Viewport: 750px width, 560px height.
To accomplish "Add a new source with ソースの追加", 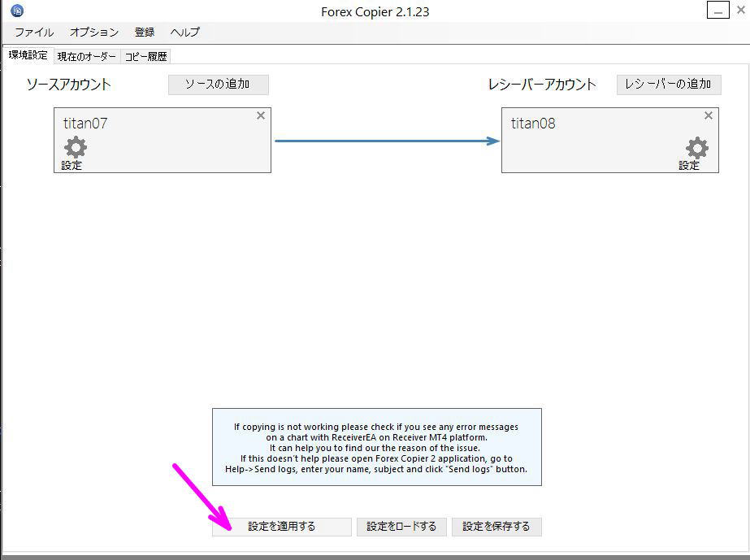I will [x=218, y=84].
